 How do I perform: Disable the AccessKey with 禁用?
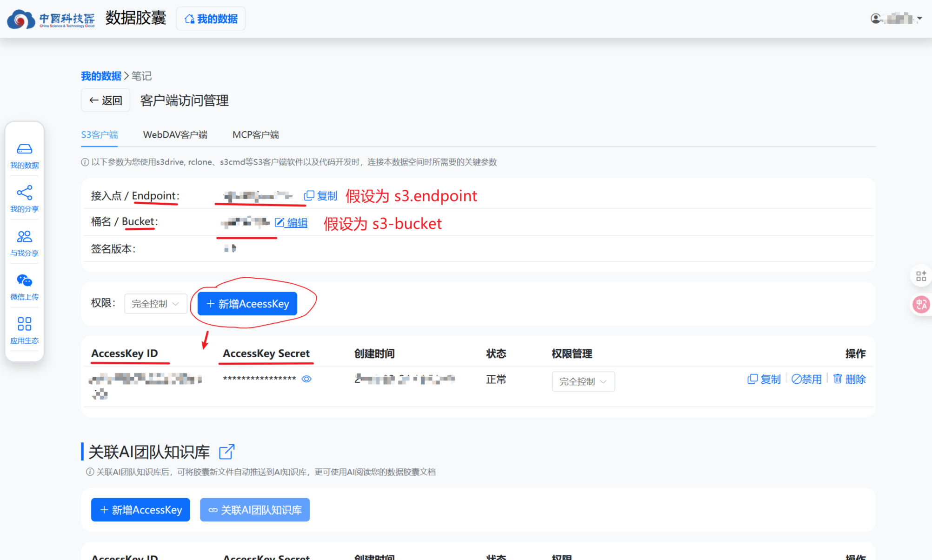[x=806, y=379]
